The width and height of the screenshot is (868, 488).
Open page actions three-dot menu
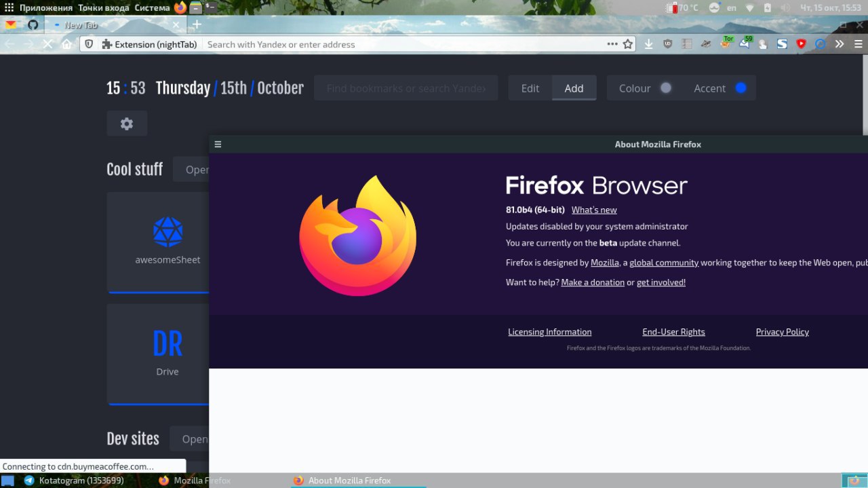coord(612,44)
